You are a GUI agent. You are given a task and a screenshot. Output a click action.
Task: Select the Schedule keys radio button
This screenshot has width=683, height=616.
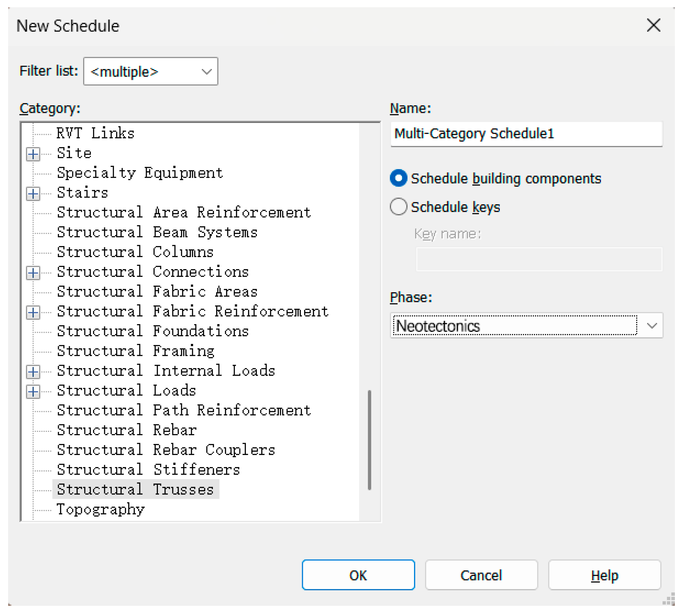(398, 207)
